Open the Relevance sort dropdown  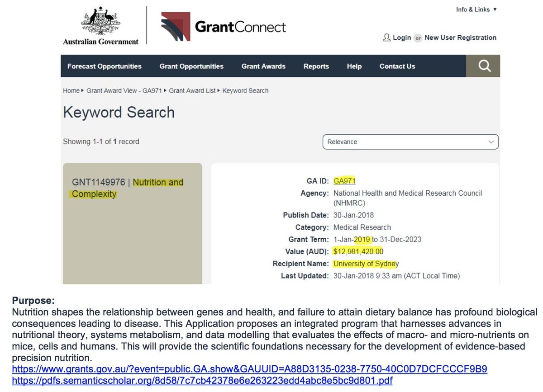(x=411, y=142)
